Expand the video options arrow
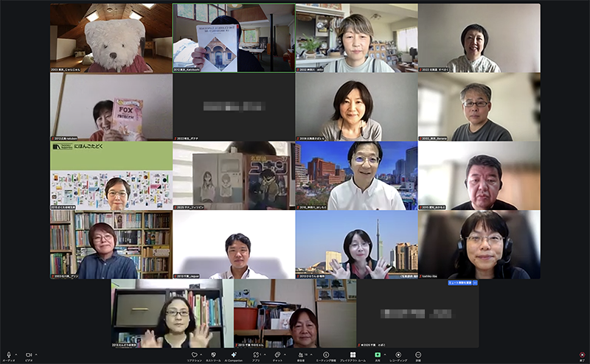The image size is (590, 364). coord(38,354)
